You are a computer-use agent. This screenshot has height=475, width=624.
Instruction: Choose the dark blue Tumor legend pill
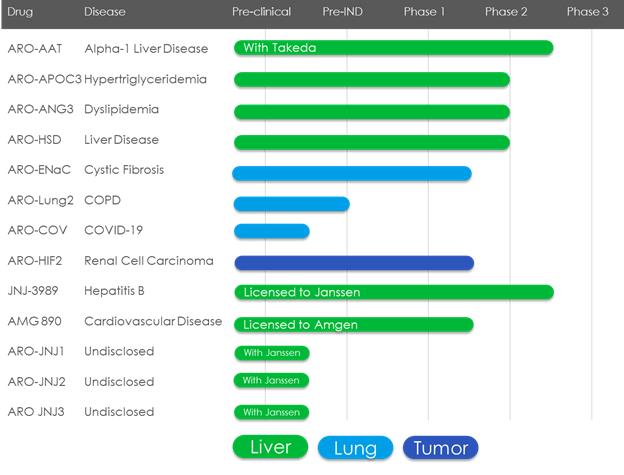[x=441, y=448]
